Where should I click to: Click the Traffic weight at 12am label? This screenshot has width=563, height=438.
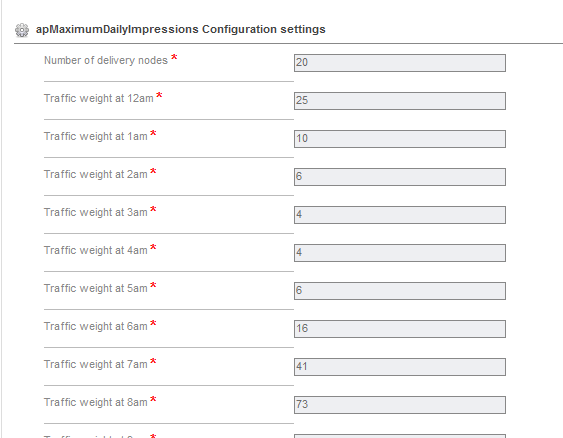point(99,98)
